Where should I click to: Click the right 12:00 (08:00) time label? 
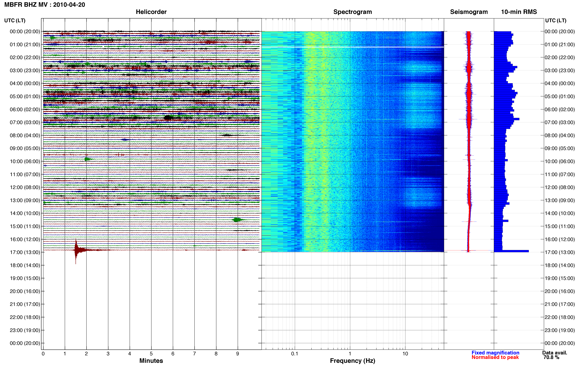tap(560, 187)
